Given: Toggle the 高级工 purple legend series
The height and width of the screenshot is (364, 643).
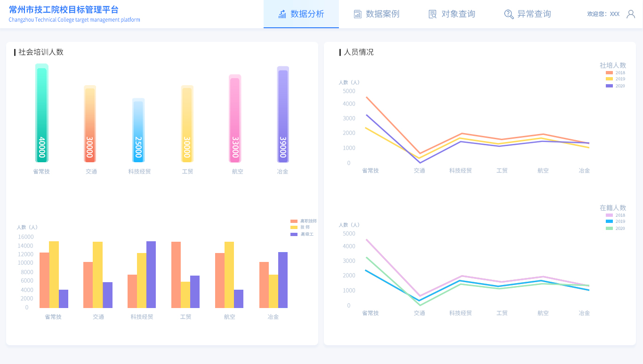Looking at the screenshot, I should (302, 234).
